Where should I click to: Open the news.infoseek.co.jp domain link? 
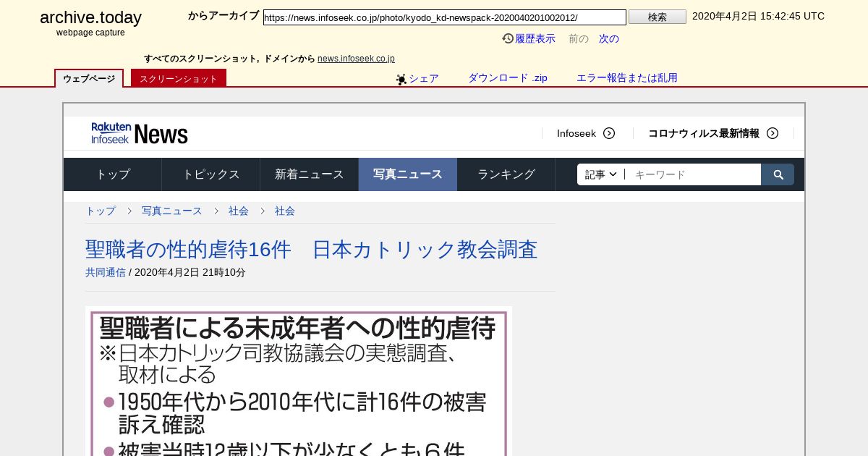pos(356,59)
